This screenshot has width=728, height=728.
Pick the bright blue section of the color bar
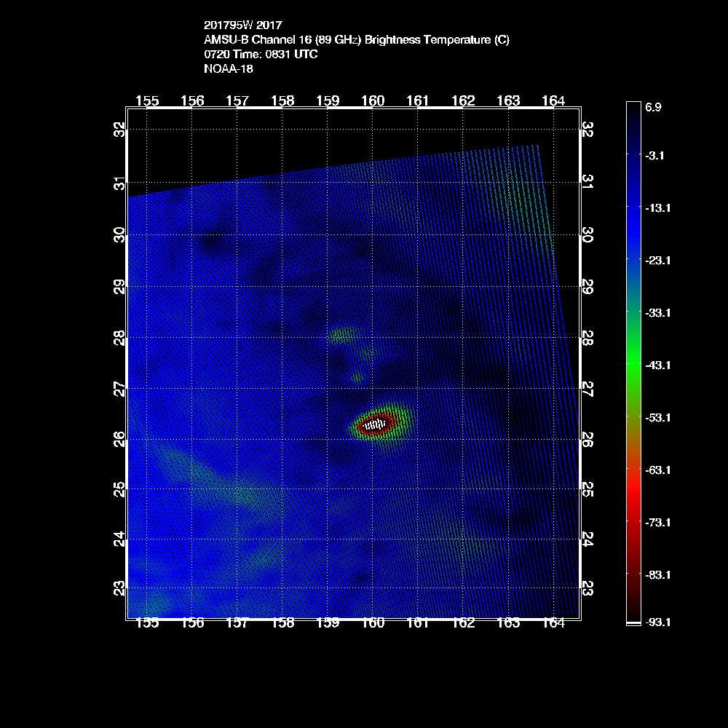coord(633,218)
